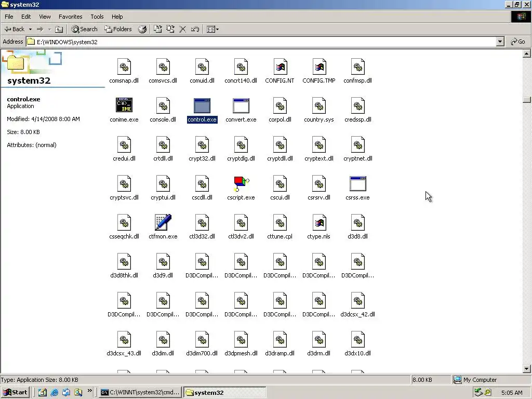The height and width of the screenshot is (399, 532).
Task: Select d3dramp.dll file
Action: coord(280,344)
